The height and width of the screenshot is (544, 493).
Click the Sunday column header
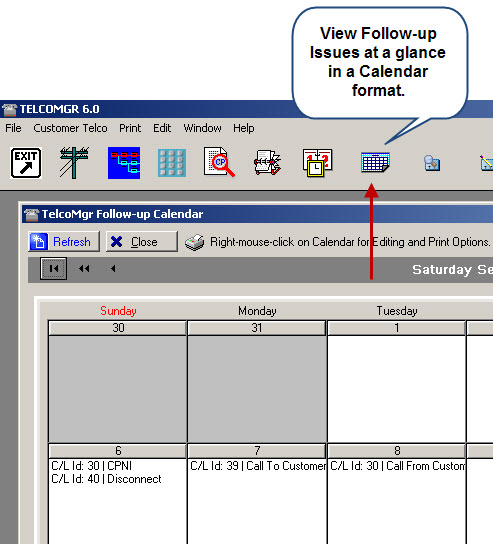pos(118,311)
